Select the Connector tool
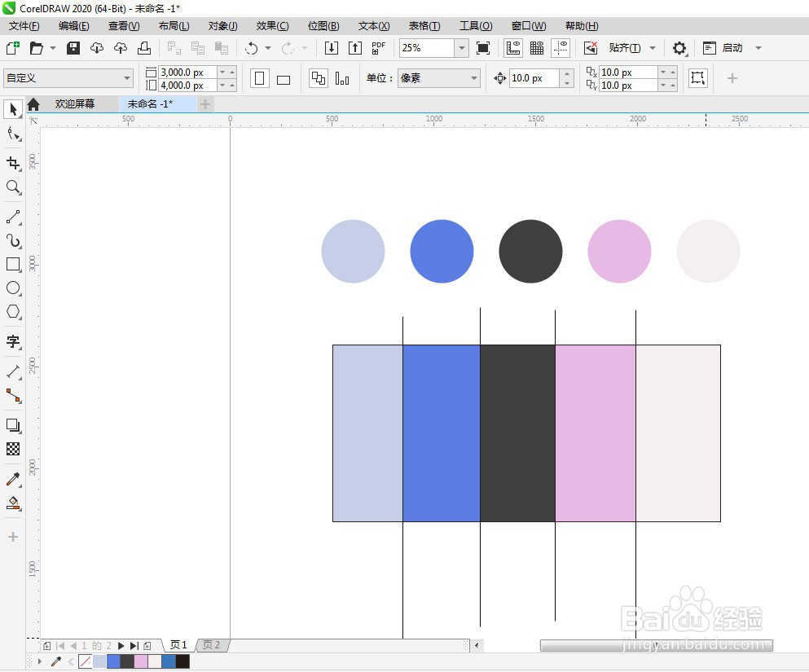 (x=13, y=396)
